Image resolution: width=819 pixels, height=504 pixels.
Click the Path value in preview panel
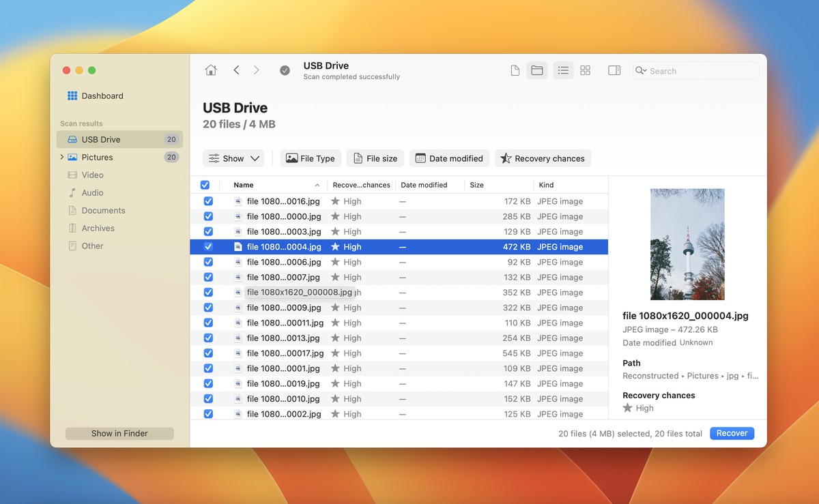(x=690, y=376)
